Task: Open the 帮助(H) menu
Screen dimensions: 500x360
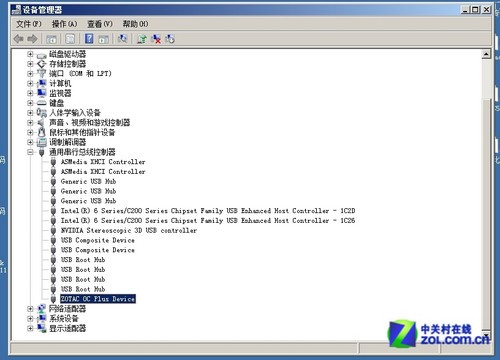Action: (135, 24)
